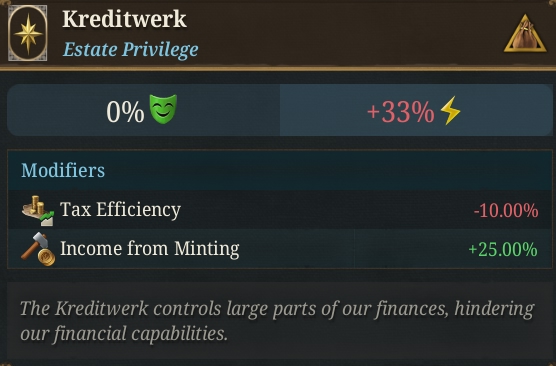Click the Tax Efficiency label text
The width and height of the screenshot is (556, 366).
click(x=120, y=210)
